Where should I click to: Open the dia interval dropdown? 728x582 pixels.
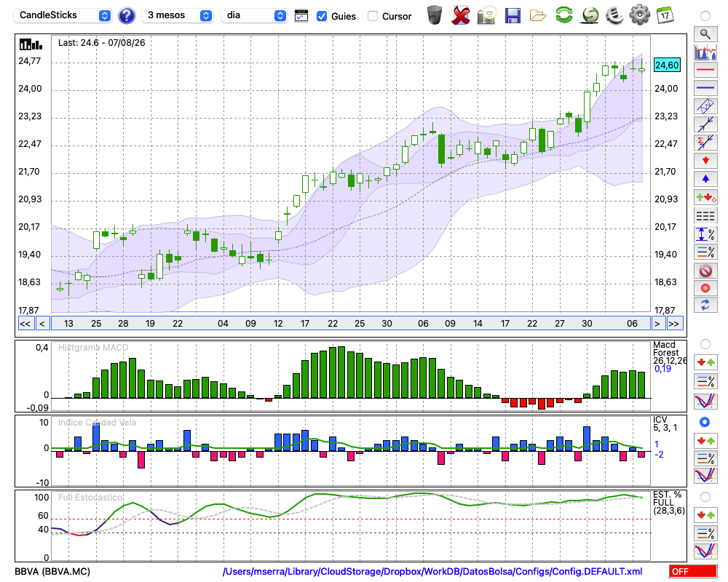(253, 15)
